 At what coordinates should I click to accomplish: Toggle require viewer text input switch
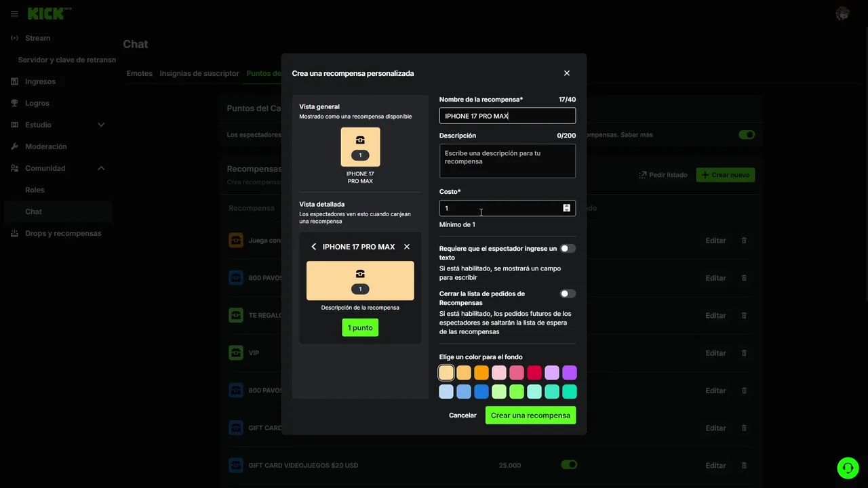[x=568, y=249]
